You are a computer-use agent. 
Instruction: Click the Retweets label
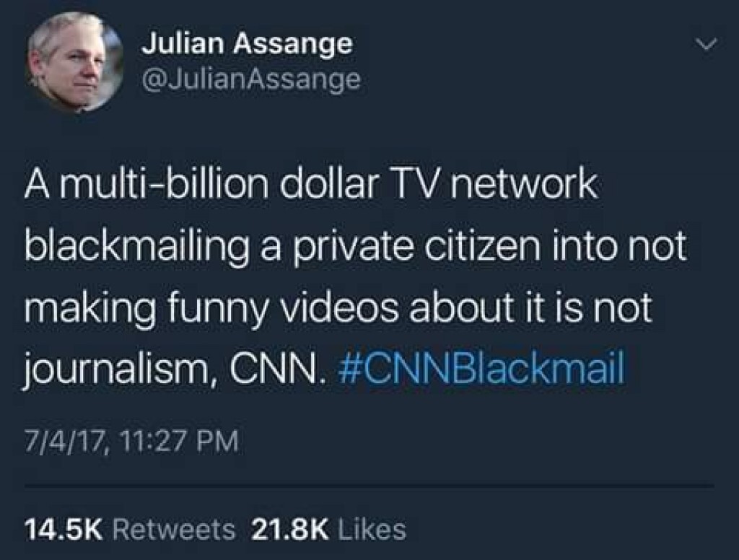click(x=173, y=529)
